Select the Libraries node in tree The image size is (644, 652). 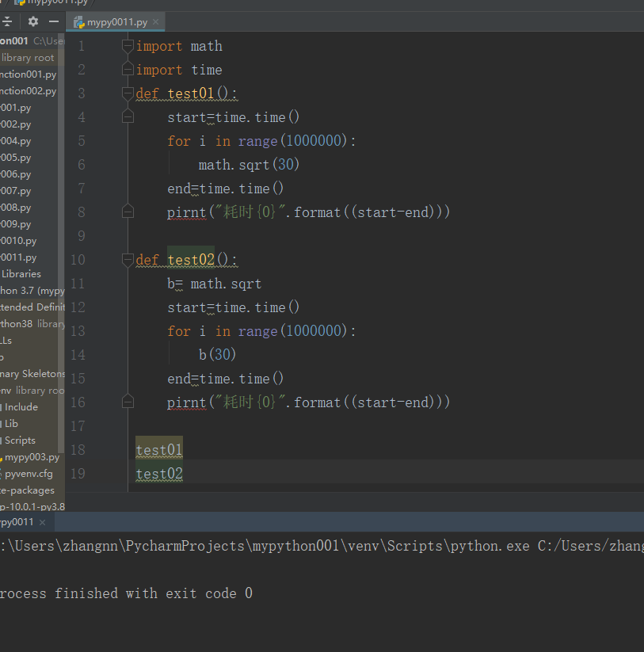[x=21, y=274]
